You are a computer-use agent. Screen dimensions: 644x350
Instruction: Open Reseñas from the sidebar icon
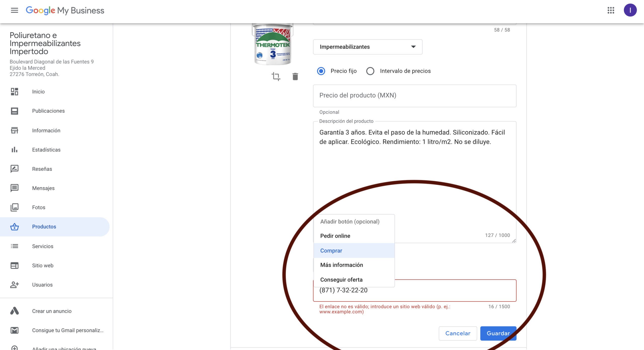point(14,169)
